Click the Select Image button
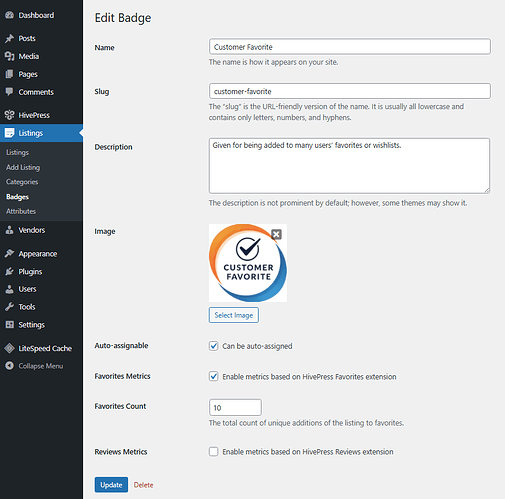 [x=234, y=315]
